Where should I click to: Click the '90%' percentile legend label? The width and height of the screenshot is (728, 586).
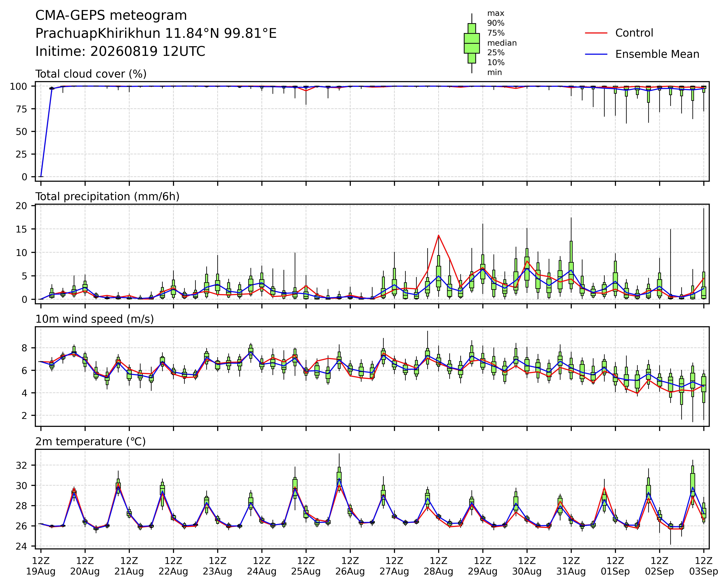(496, 23)
